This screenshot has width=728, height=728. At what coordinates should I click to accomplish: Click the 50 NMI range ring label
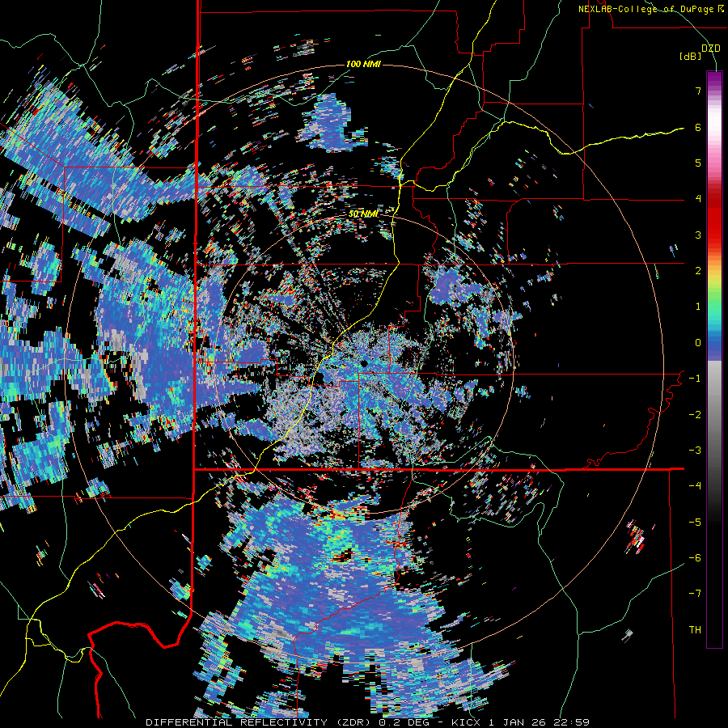click(363, 214)
